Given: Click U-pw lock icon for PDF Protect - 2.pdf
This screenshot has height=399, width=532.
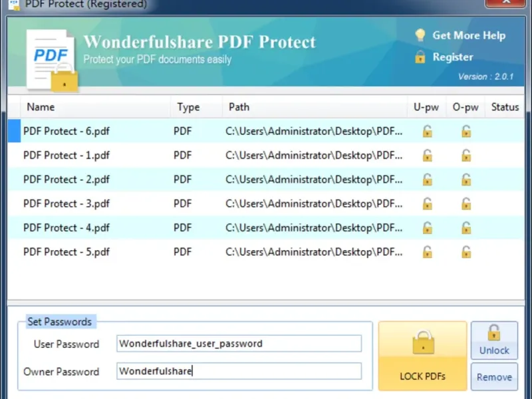Looking at the screenshot, I should (x=427, y=180).
